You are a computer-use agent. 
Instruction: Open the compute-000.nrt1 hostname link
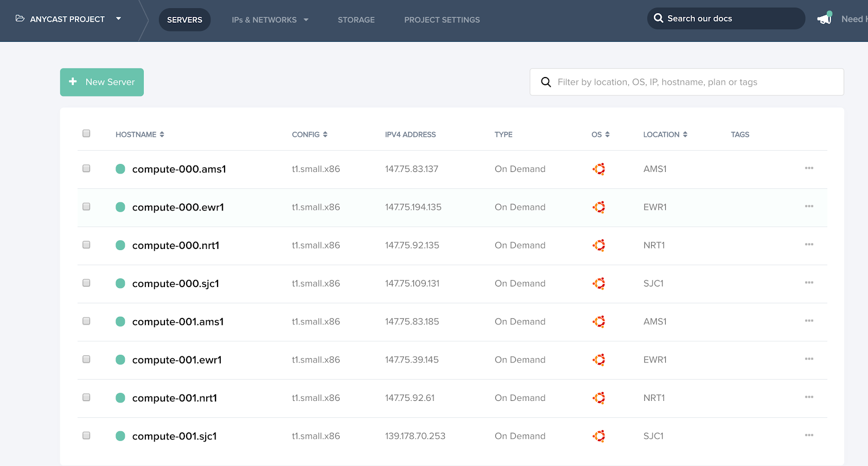click(176, 246)
